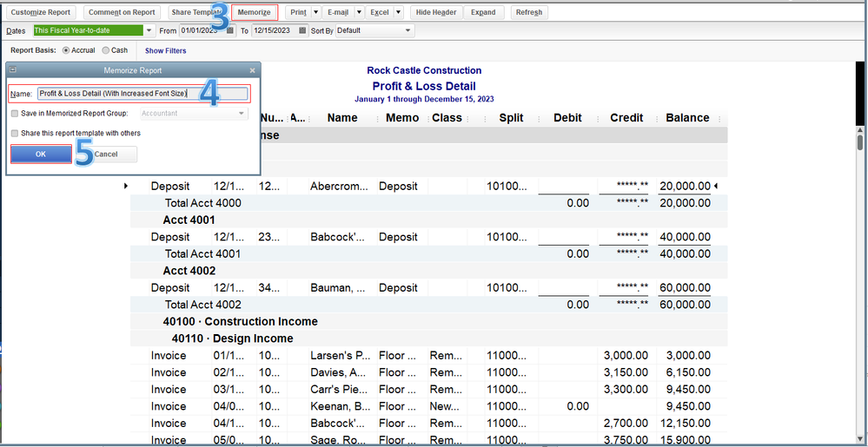Click the Memo column header

click(402, 118)
